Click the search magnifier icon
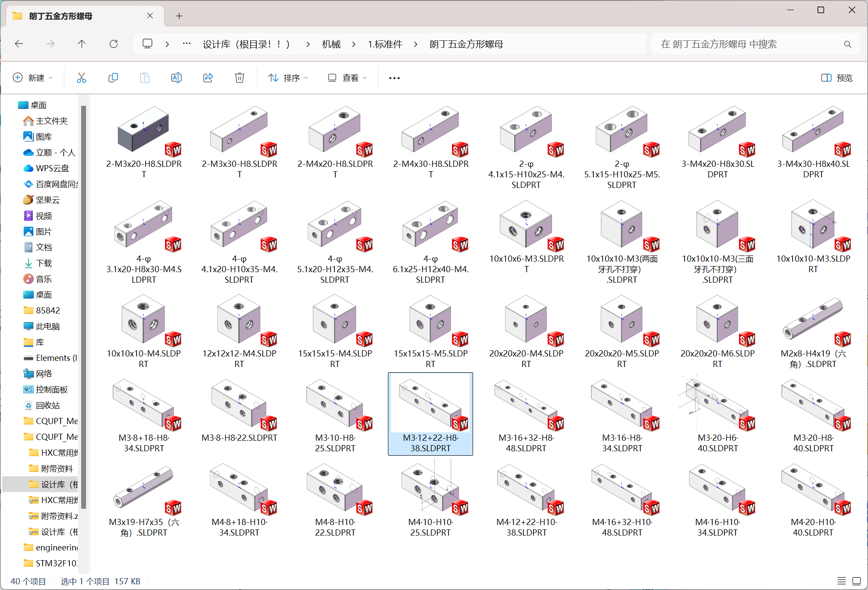 848,44
